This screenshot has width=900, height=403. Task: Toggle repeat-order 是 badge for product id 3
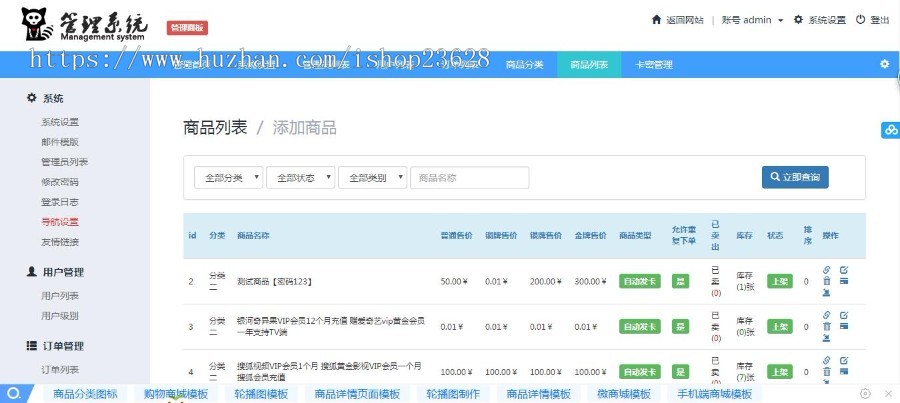point(681,327)
